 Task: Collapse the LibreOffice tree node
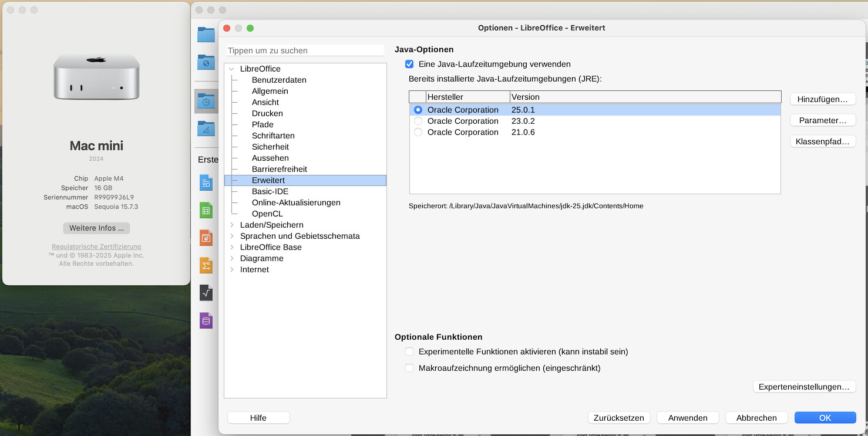click(232, 69)
